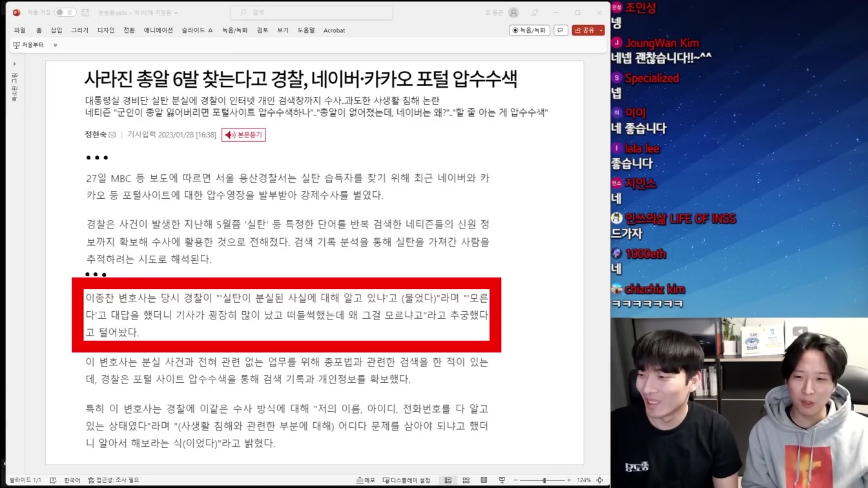Switch to the 도움말 tab
This screenshot has width=868, height=488.
pos(306,30)
